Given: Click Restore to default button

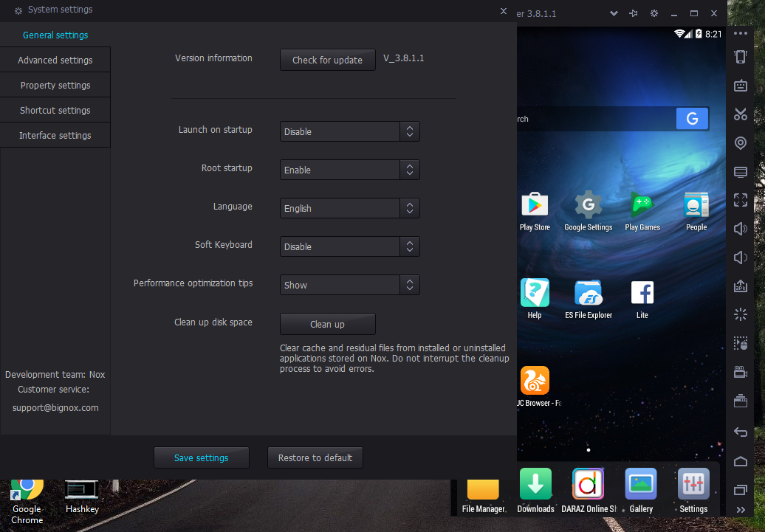Looking at the screenshot, I should pos(315,458).
